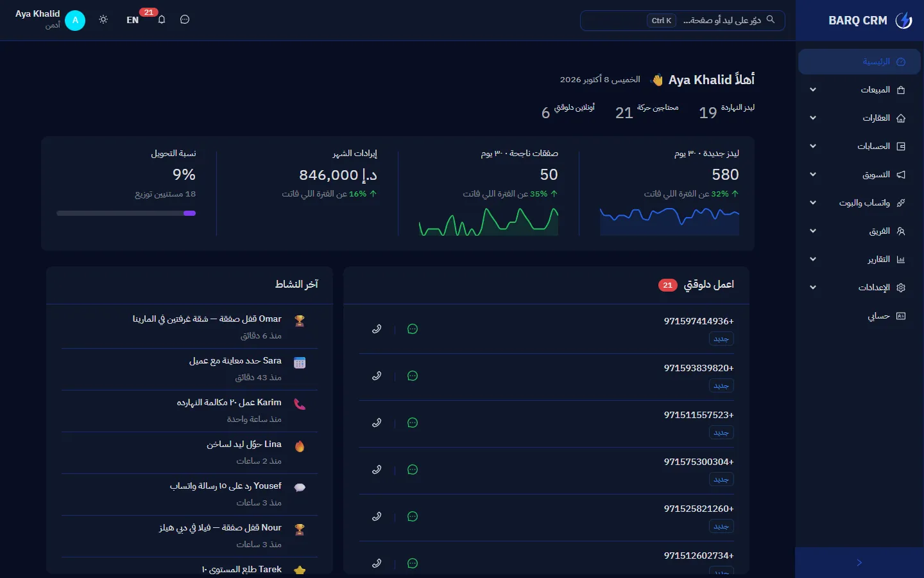Click the successful deals green sparkline
Viewport: 924px width, 578px height.
[x=488, y=222]
